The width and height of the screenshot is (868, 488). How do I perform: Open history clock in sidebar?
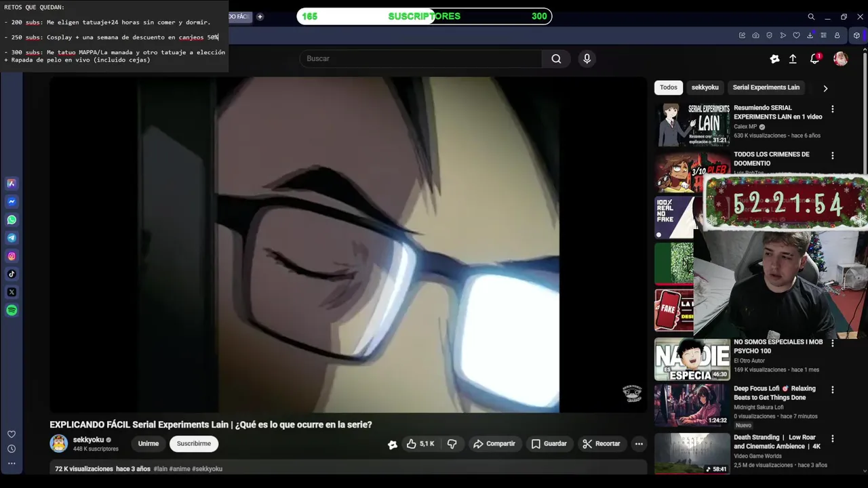[x=12, y=449]
